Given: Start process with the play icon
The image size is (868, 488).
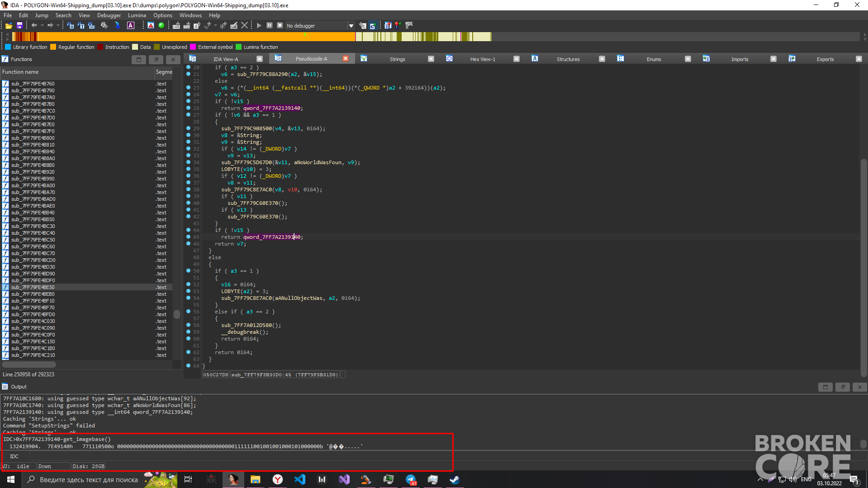Looking at the screenshot, I should 259,26.
